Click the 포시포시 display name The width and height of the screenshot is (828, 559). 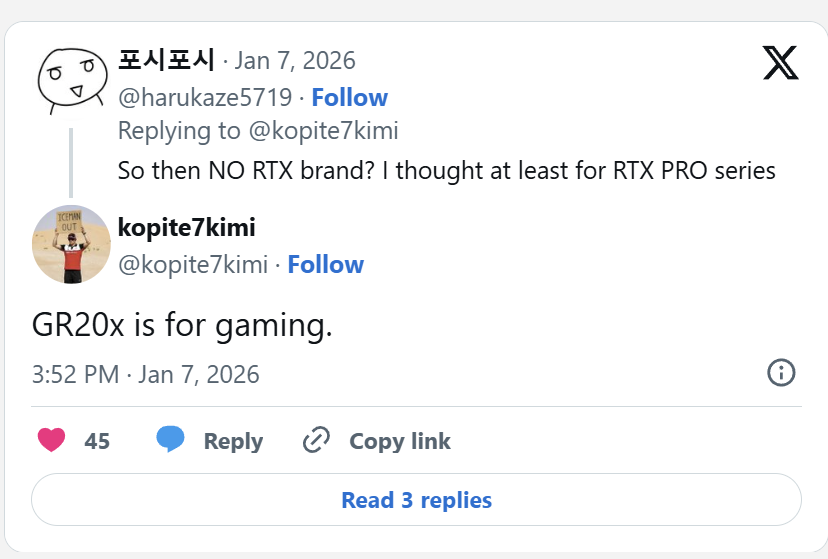[166, 60]
